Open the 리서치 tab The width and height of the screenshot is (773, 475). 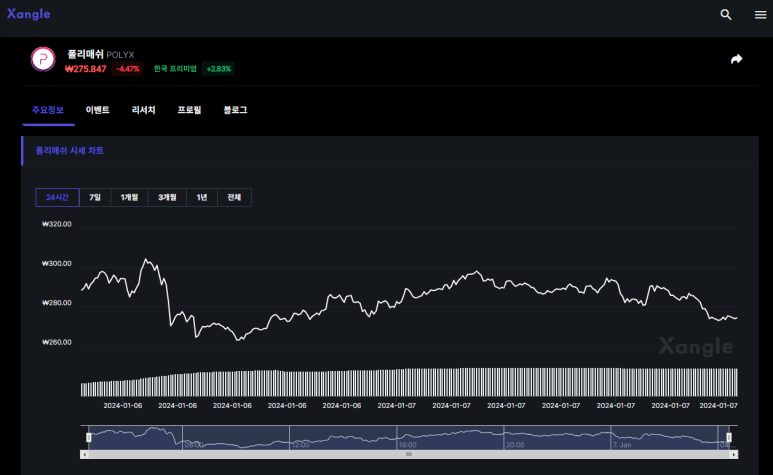click(x=143, y=110)
